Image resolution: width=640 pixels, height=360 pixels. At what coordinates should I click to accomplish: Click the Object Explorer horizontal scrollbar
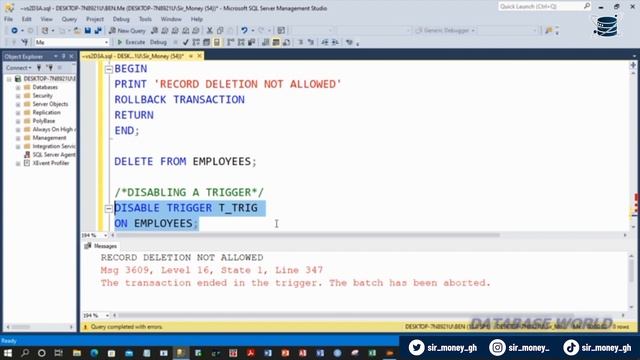point(20,327)
